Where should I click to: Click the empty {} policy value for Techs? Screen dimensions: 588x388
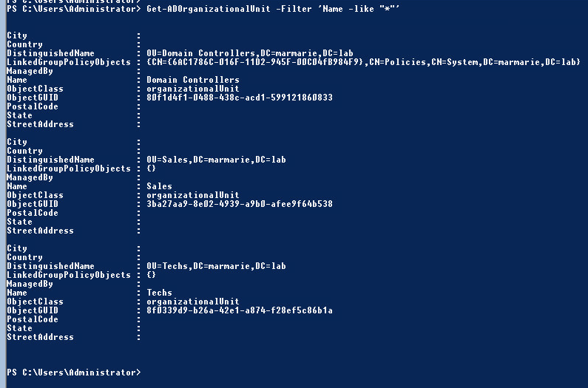152,275
